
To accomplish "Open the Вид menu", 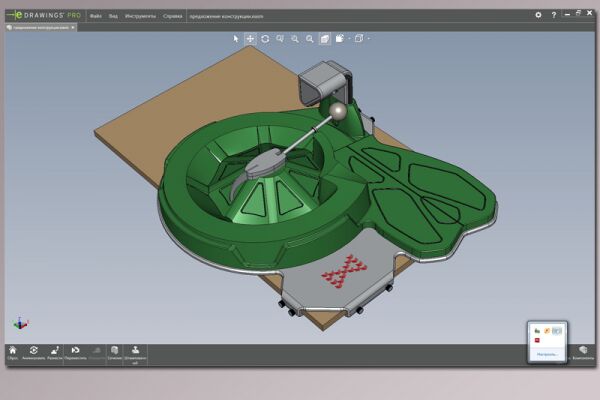I will [113, 16].
